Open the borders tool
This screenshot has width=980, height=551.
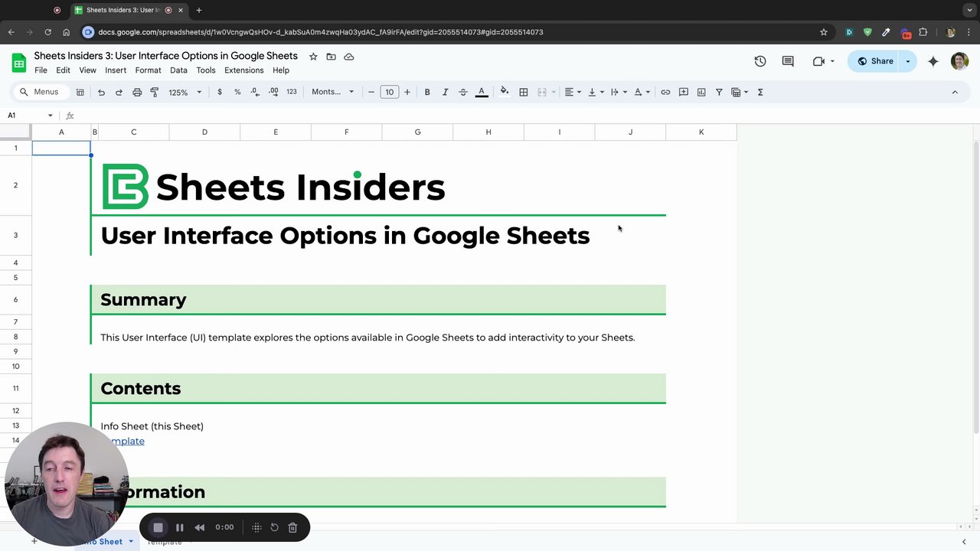[x=524, y=92]
